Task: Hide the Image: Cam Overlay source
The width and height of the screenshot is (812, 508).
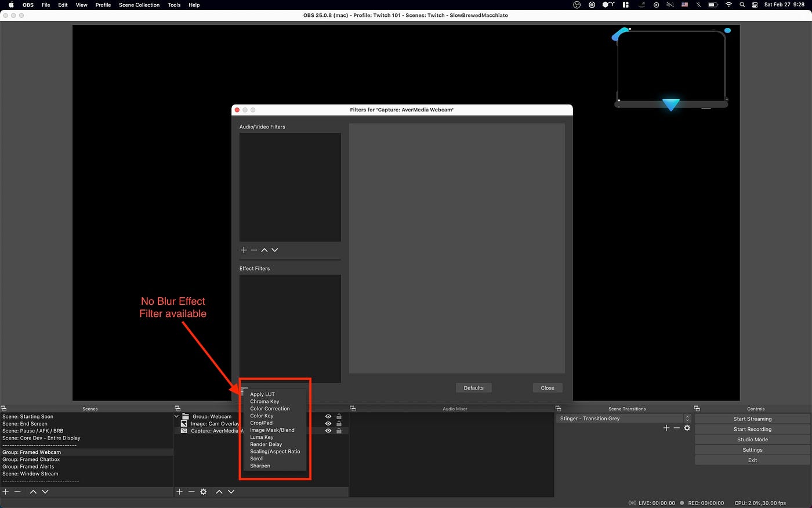Action: [x=328, y=423]
